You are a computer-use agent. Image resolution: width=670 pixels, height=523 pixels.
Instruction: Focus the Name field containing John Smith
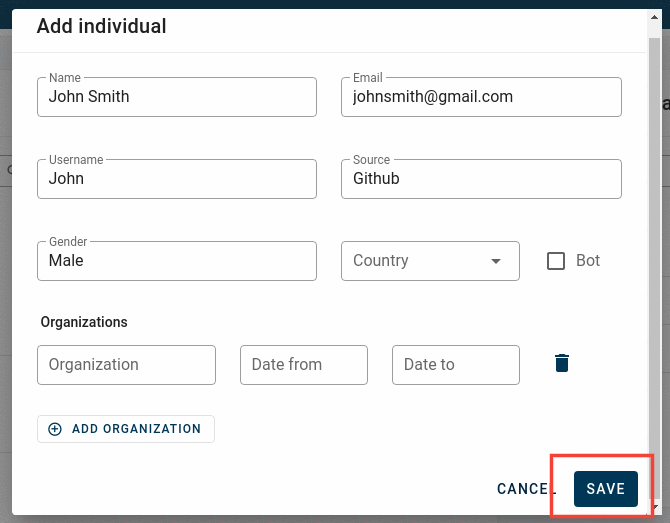177,97
